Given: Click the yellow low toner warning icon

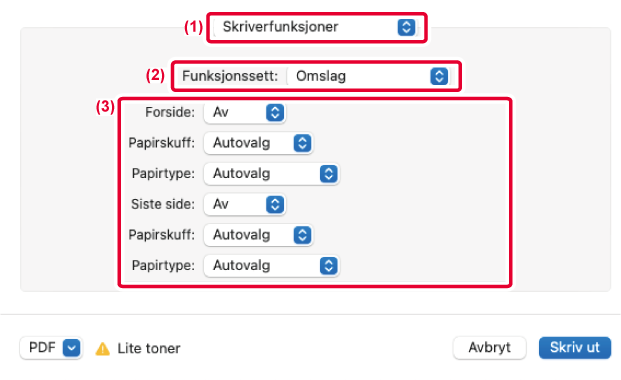Looking at the screenshot, I should click(x=103, y=349).
